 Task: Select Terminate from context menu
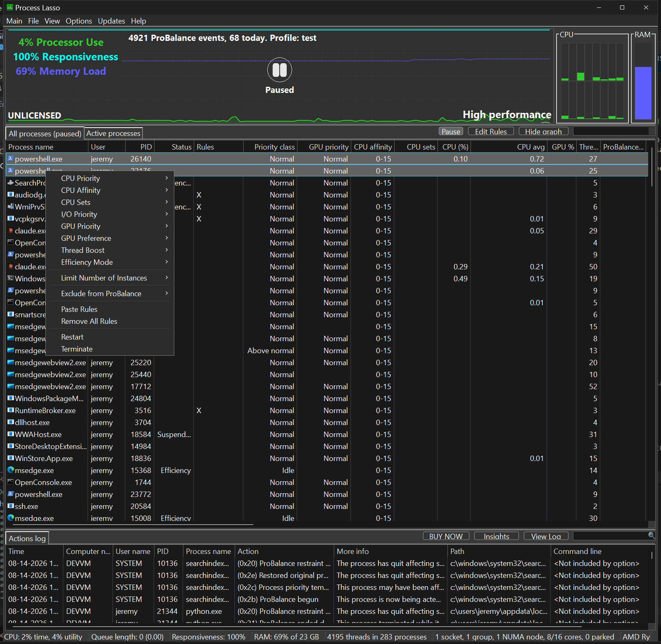[110, 349]
